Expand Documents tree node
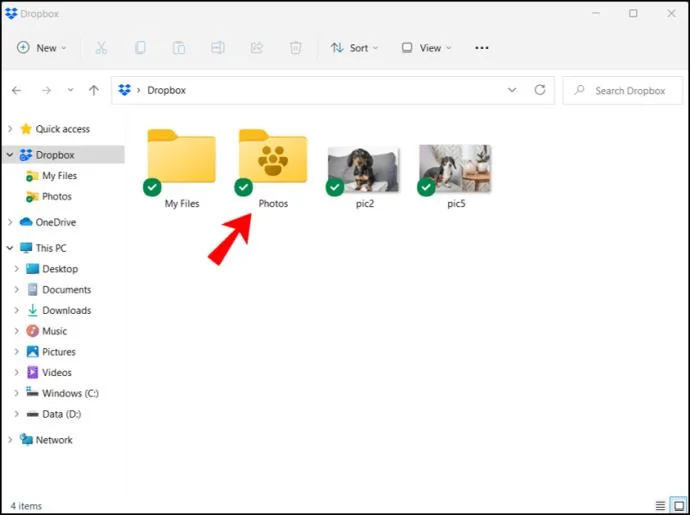 (x=17, y=289)
